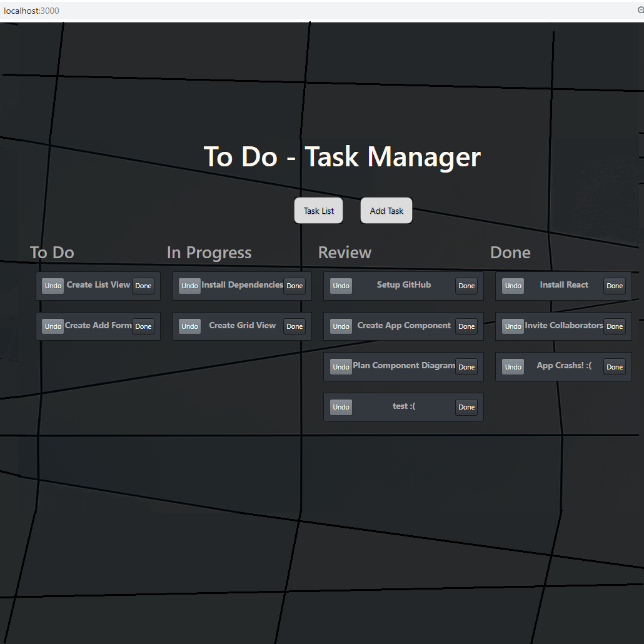Mark Create Grid View as Done
644x644 pixels.
(x=294, y=326)
